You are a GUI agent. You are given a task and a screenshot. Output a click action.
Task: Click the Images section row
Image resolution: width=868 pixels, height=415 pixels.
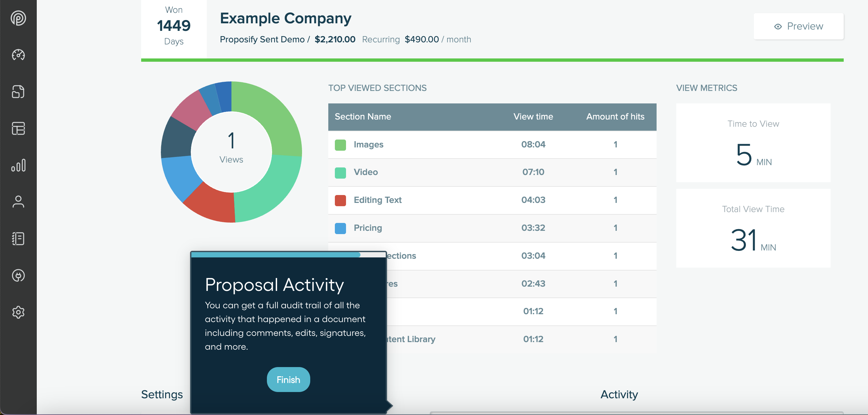(x=492, y=145)
